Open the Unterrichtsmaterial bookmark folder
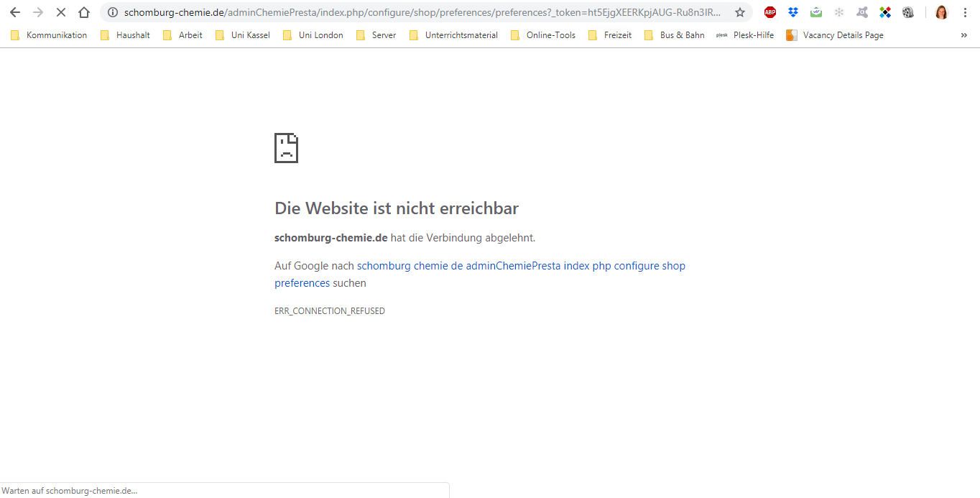The height and width of the screenshot is (498, 980). coord(453,35)
